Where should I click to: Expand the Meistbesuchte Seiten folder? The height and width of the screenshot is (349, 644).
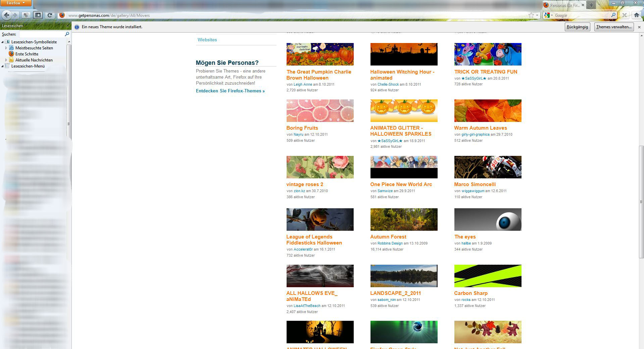coord(6,48)
